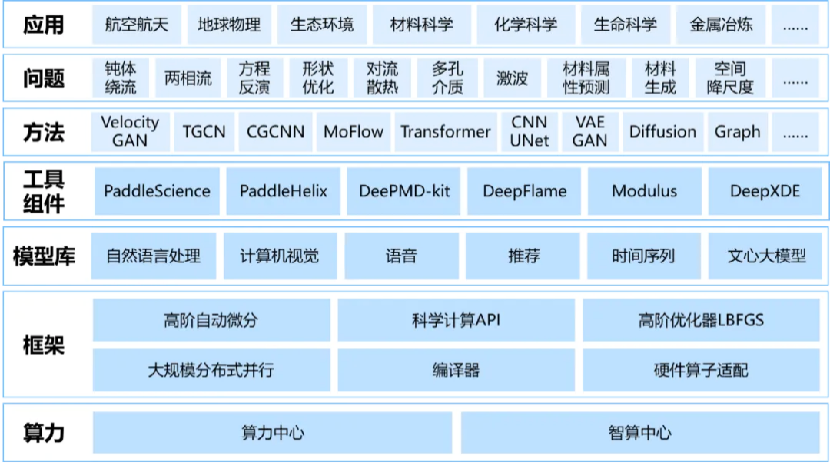This screenshot has height=466, width=832.
Task: Select the VAE GAN box
Action: click(x=590, y=132)
